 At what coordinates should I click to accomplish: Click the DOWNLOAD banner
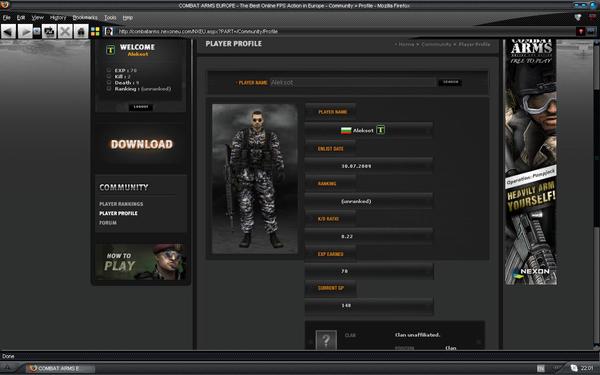141,144
